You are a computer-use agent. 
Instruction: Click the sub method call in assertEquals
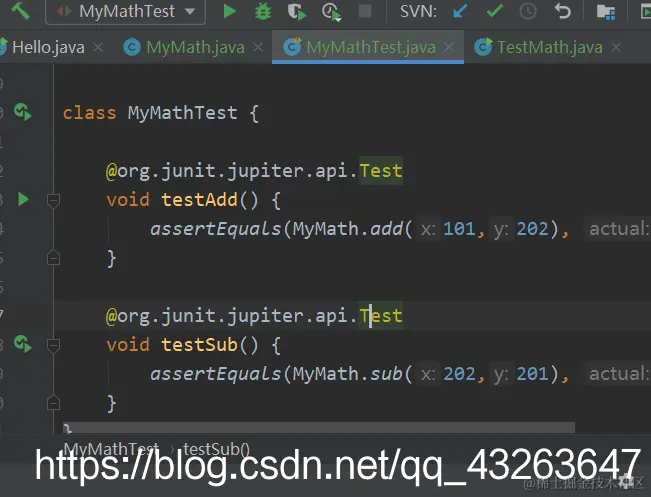tap(386, 374)
